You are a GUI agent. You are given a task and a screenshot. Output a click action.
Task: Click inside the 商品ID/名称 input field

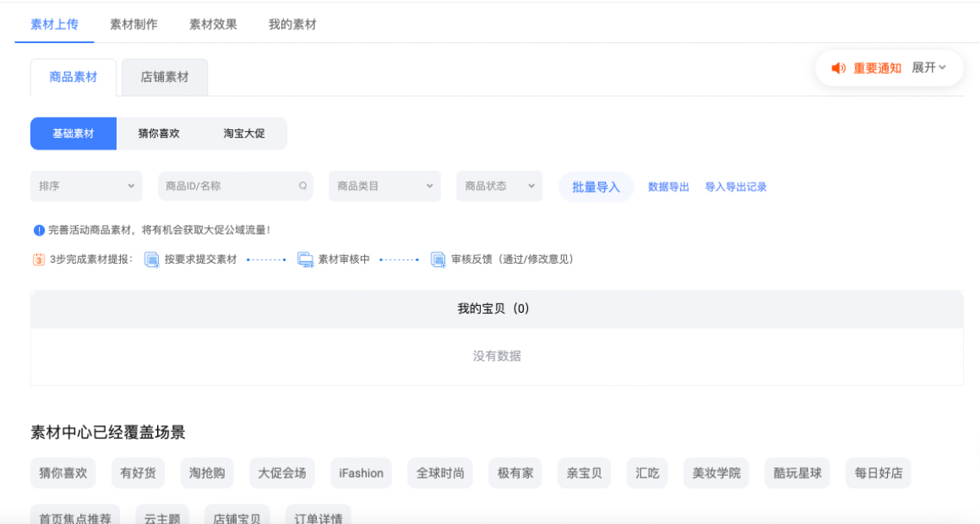coord(220,186)
